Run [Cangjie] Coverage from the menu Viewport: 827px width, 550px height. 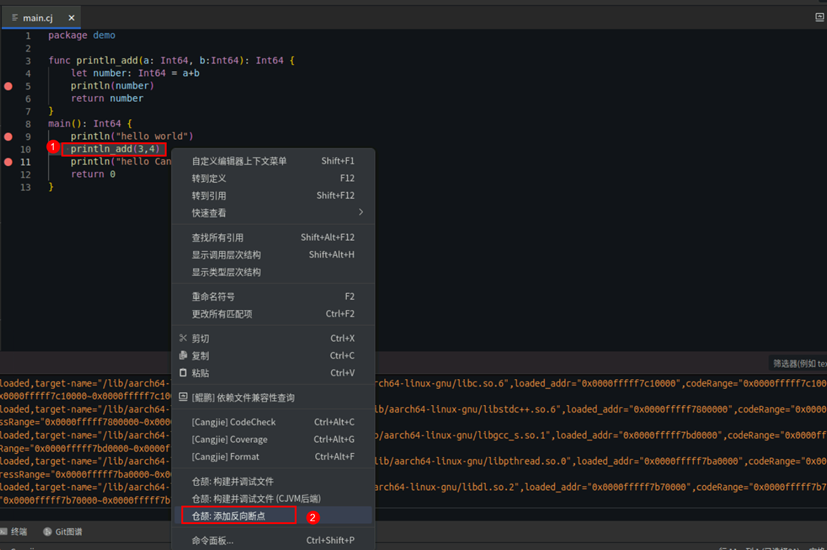[x=273, y=439]
